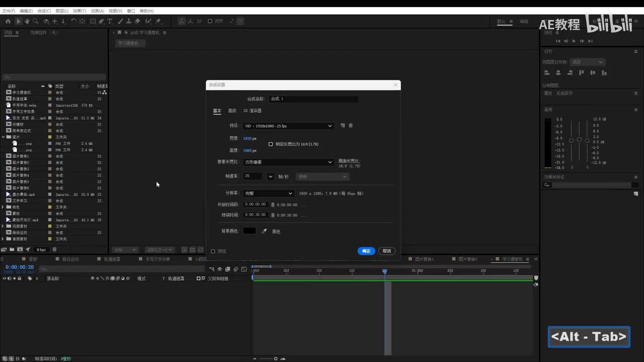Click the Project panel trash icon
The height and width of the screenshot is (362, 644).
point(54,249)
